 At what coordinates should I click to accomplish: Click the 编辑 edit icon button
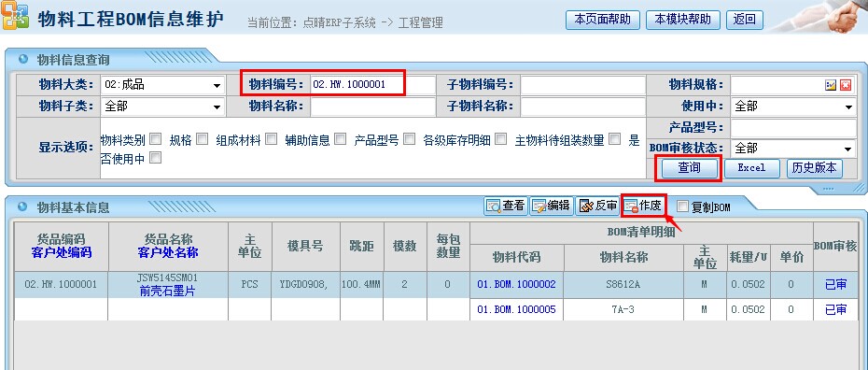[551, 206]
